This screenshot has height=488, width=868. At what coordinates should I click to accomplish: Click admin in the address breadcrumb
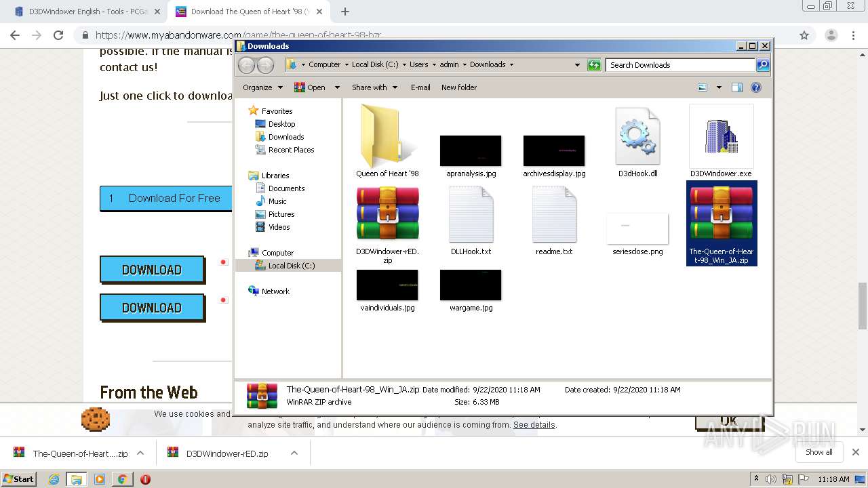click(449, 64)
